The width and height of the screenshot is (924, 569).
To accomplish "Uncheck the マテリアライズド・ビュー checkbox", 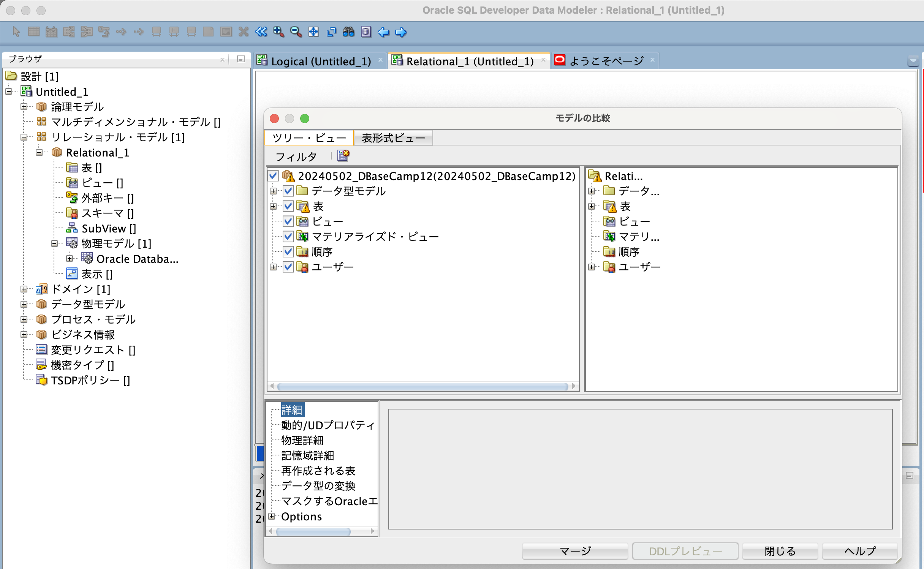I will [x=288, y=236].
